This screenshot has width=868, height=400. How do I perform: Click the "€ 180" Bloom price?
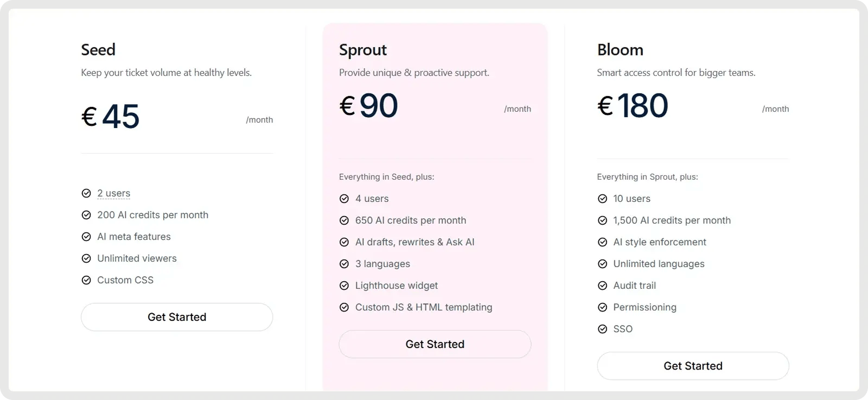point(633,105)
